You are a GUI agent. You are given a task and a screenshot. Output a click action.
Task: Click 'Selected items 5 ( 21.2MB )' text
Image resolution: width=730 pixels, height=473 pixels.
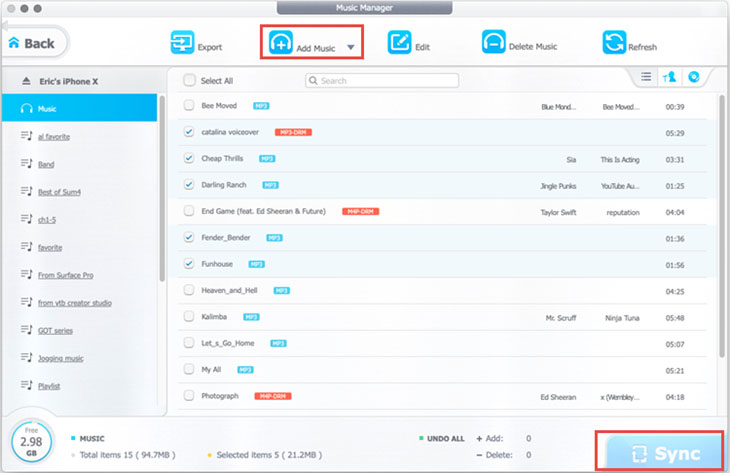click(x=269, y=455)
